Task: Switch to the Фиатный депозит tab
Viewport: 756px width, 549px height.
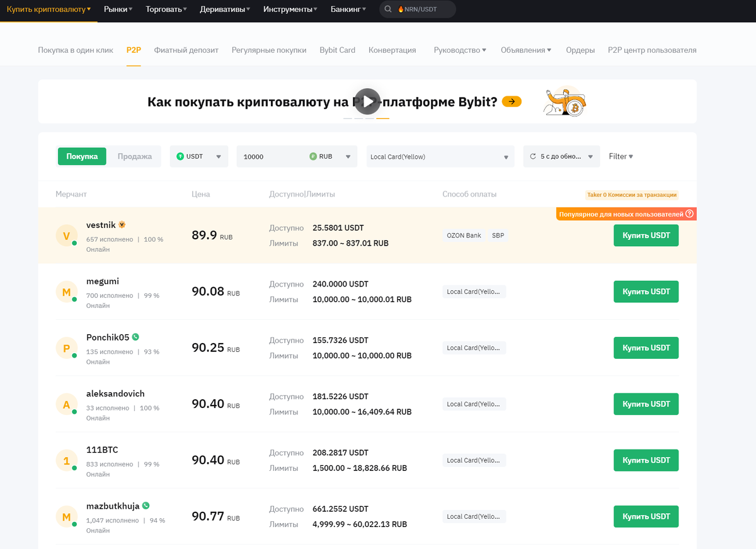Action: (186, 49)
